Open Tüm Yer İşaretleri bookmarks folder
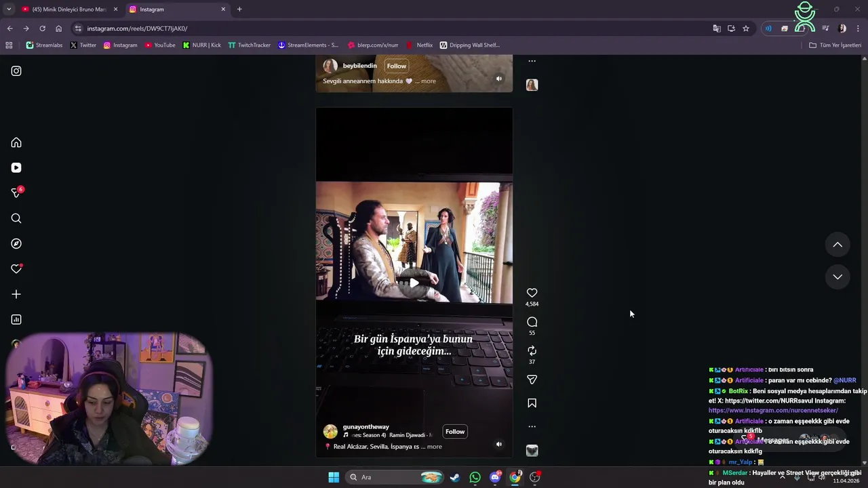Viewport: 868px width, 488px height. pyautogui.click(x=835, y=45)
